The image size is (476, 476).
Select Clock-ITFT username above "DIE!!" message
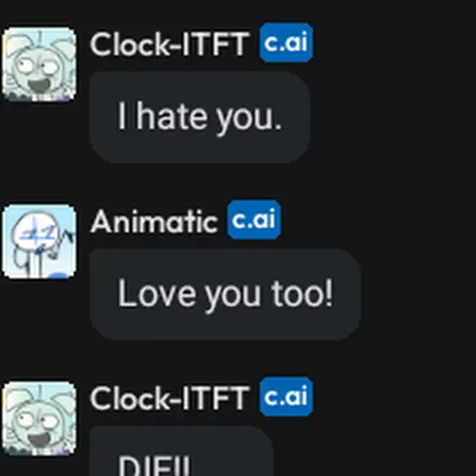169,399
